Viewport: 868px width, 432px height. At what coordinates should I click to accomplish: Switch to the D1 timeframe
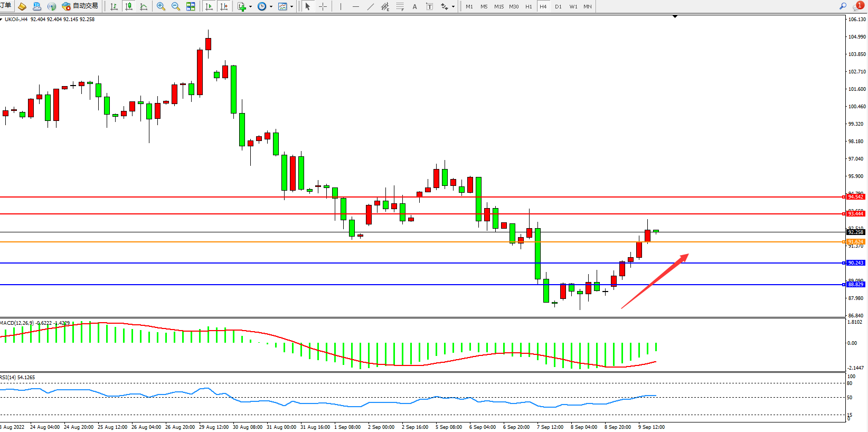click(558, 6)
